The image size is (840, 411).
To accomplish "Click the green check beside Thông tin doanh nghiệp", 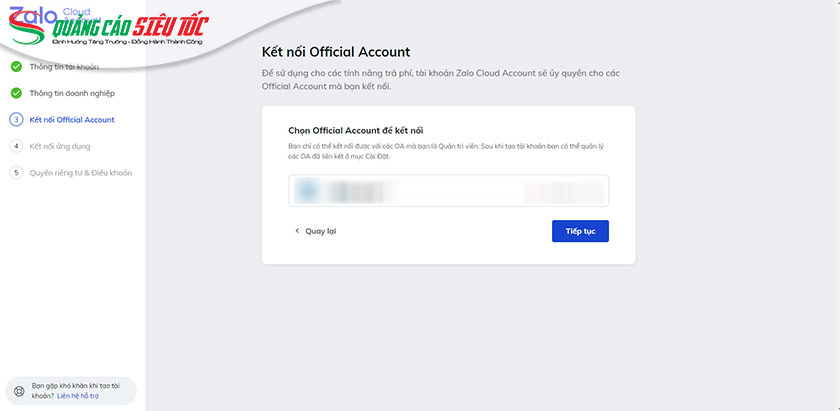I will [x=16, y=93].
